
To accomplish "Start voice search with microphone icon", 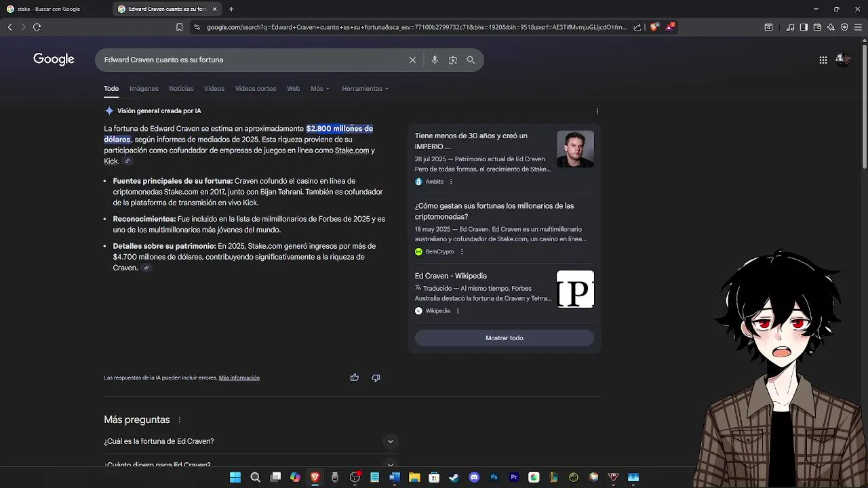I will click(435, 60).
